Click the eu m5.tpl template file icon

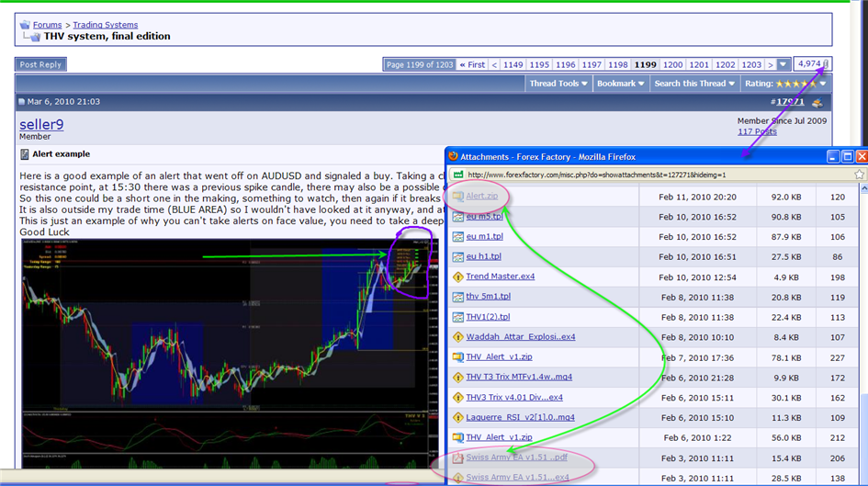click(457, 217)
